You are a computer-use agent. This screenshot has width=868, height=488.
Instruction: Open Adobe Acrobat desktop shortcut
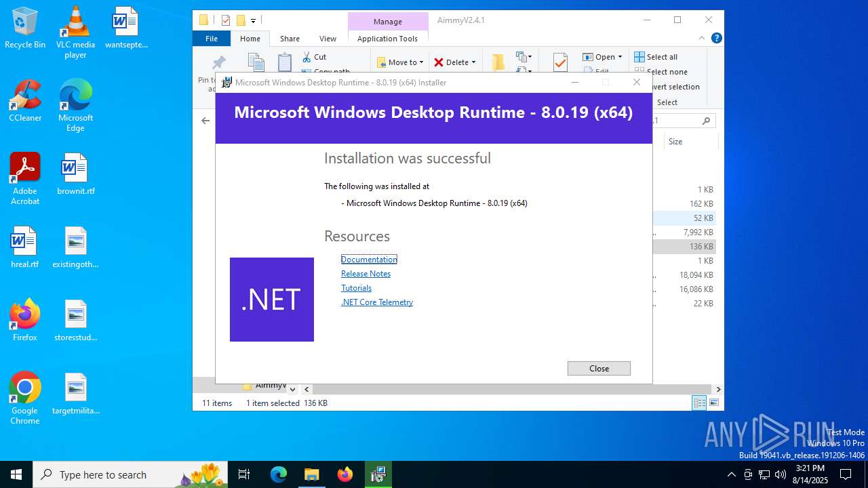tap(25, 179)
